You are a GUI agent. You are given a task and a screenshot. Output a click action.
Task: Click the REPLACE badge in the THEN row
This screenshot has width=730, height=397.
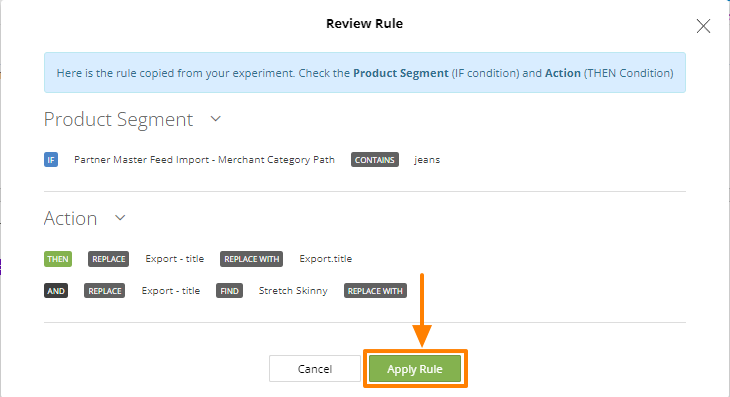pos(108,259)
